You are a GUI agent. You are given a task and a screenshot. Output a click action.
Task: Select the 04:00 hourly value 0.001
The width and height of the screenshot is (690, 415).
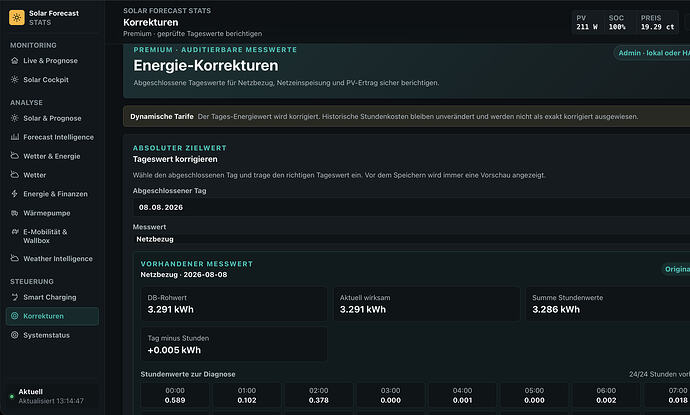462,395
